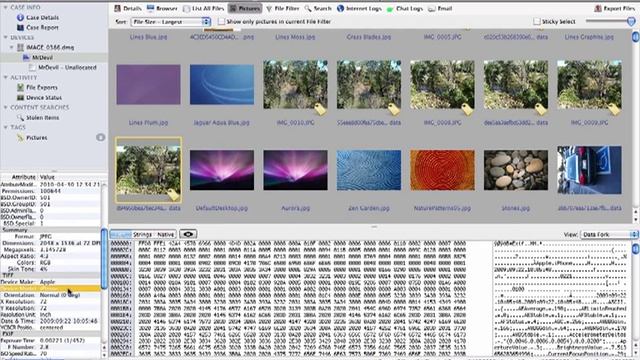This screenshot has height=360, width=640.
Task: Collapse the CASE INFO section
Action: point(5,7)
